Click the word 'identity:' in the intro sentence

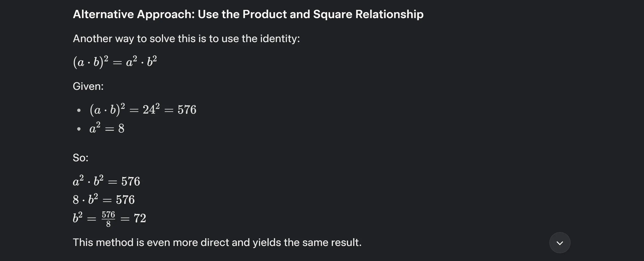[x=280, y=39]
